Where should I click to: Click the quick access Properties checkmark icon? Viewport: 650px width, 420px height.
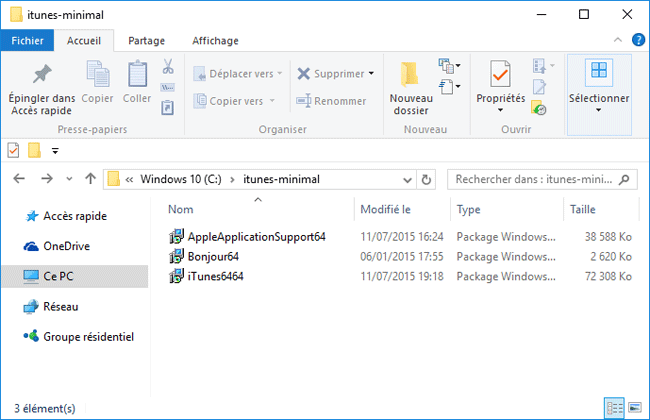point(13,150)
